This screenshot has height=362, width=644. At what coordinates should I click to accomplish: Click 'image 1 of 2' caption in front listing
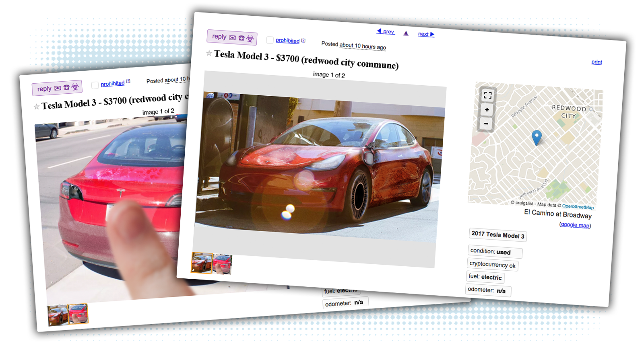[x=329, y=75]
